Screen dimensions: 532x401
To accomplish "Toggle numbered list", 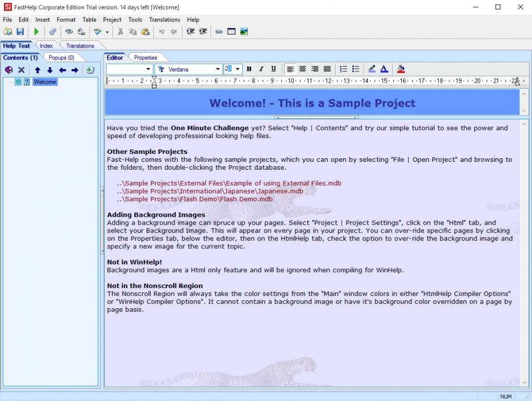I will 344,69.
